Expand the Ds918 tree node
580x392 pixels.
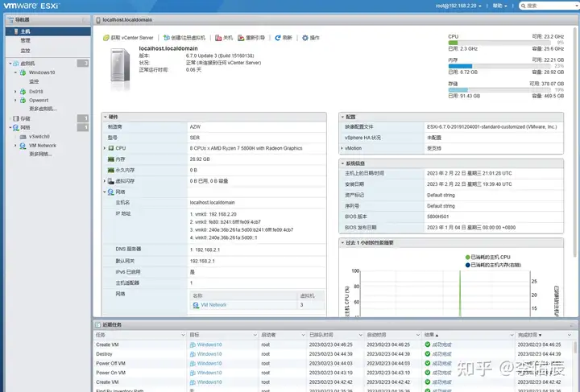[x=15, y=91]
